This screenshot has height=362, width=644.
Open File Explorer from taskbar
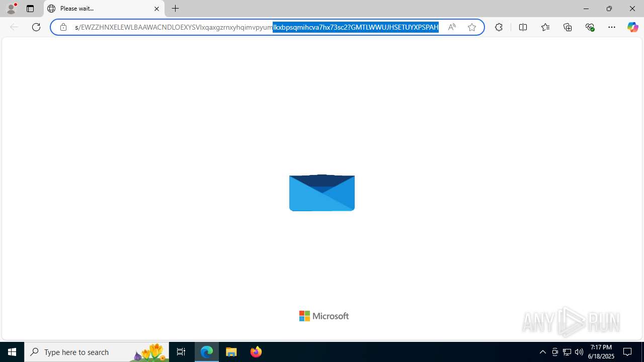tap(231, 352)
